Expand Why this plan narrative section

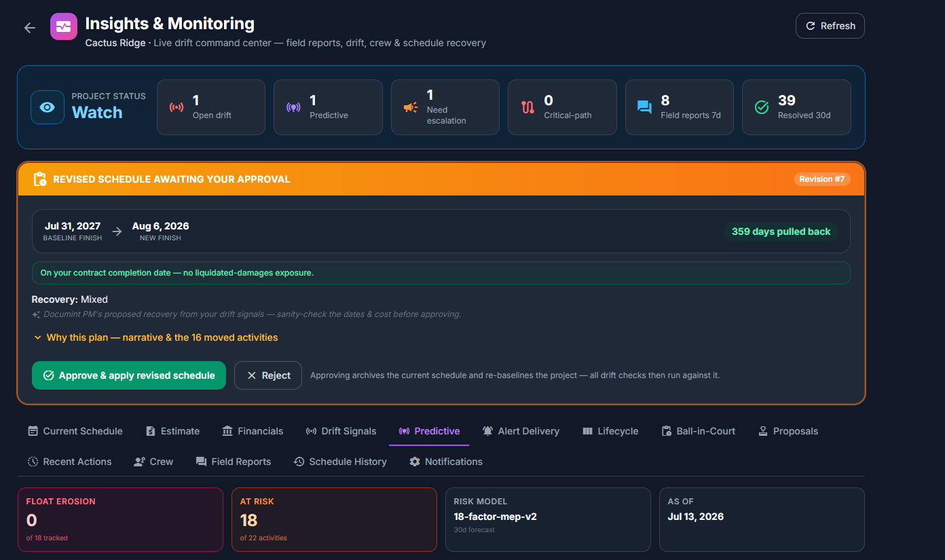155,337
